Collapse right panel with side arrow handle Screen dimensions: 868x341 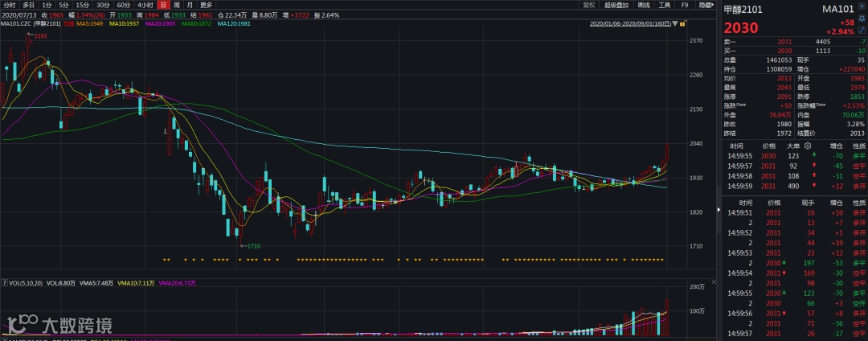coord(719,211)
